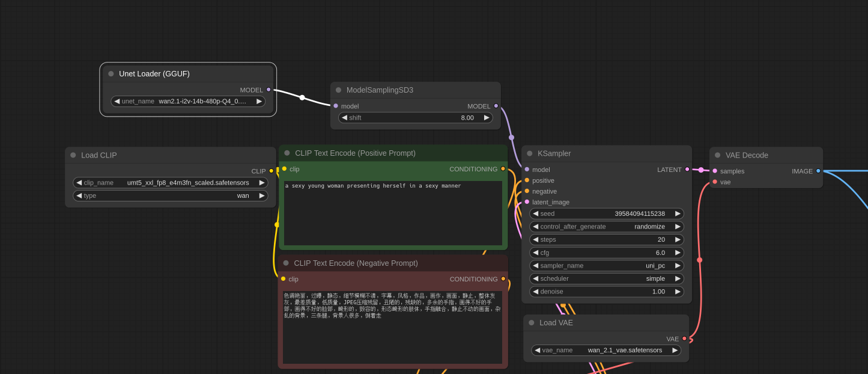Viewport: 868px width, 374px height.
Task: Click VAE Decode samples input socket
Action: [x=715, y=171]
